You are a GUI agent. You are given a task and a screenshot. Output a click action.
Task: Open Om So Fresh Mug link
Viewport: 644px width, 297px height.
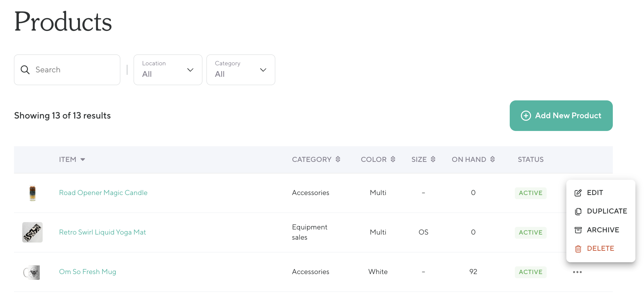click(x=87, y=272)
